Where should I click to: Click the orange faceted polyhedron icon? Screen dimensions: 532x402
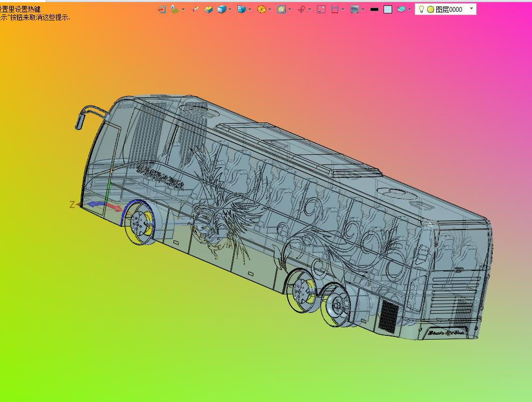261,10
